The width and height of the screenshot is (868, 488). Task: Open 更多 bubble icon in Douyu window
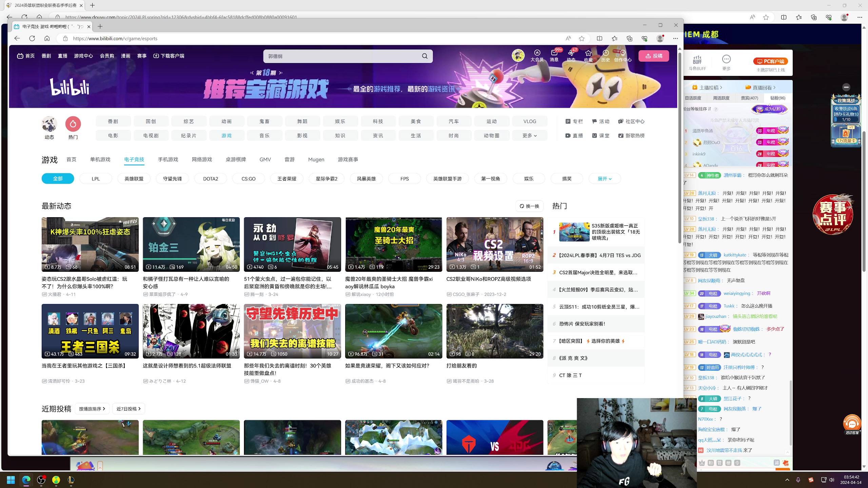[726, 63]
